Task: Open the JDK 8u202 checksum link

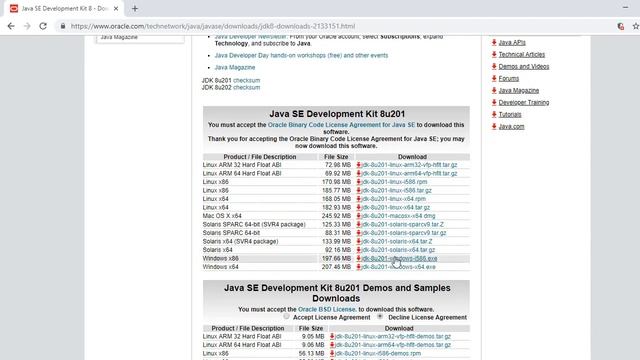Action: (x=247, y=87)
